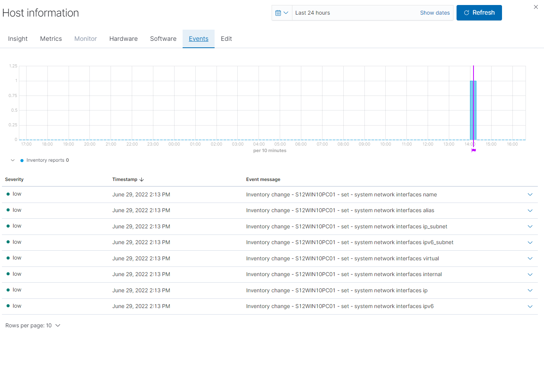Click the Event message column header
This screenshot has height=392, width=544.
tap(263, 179)
